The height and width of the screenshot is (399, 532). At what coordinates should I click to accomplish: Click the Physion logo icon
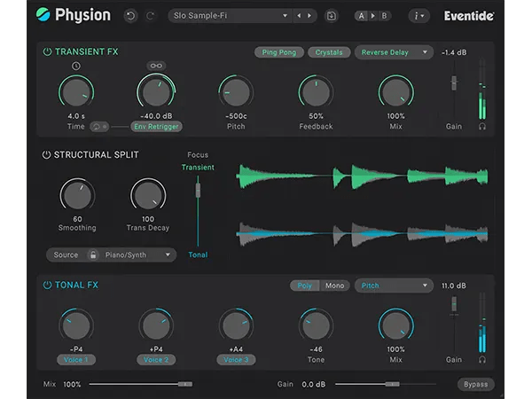(43, 14)
